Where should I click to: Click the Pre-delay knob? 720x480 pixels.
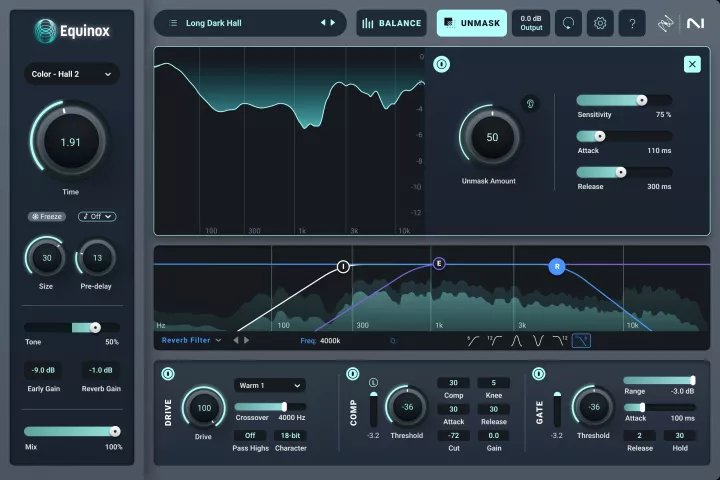coord(97,258)
